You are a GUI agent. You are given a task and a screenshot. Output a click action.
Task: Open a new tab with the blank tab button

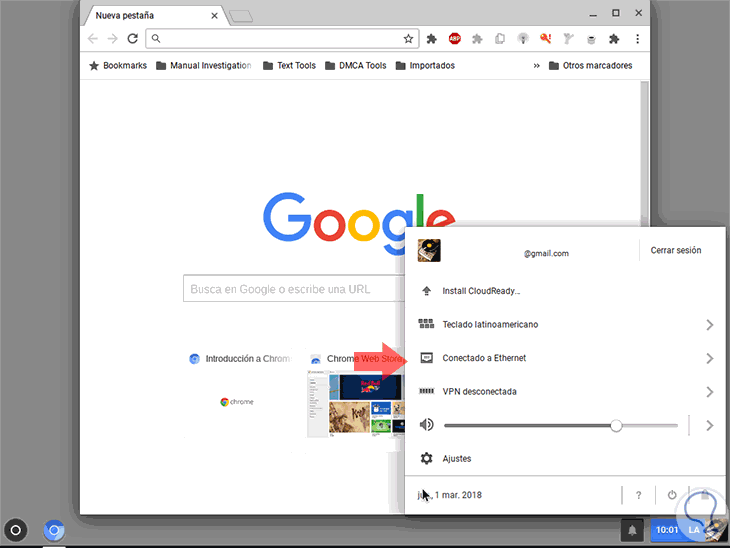point(241,17)
